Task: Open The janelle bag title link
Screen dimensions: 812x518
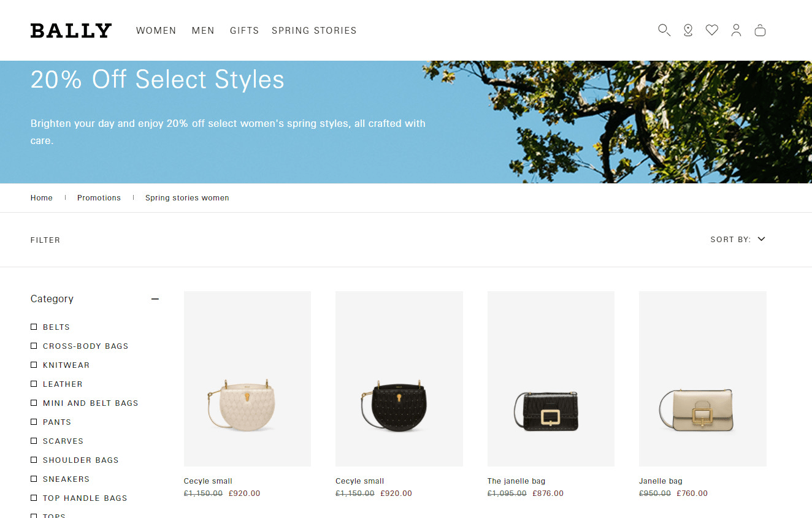Action: coord(516,481)
